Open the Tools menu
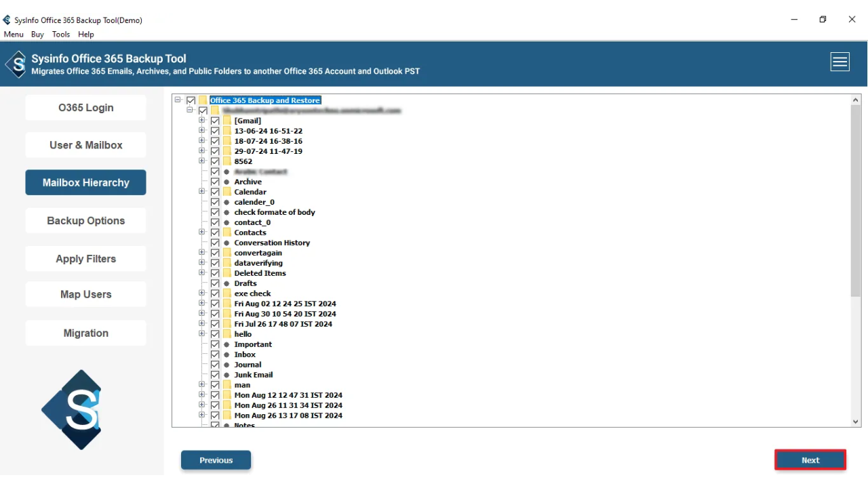 point(61,34)
